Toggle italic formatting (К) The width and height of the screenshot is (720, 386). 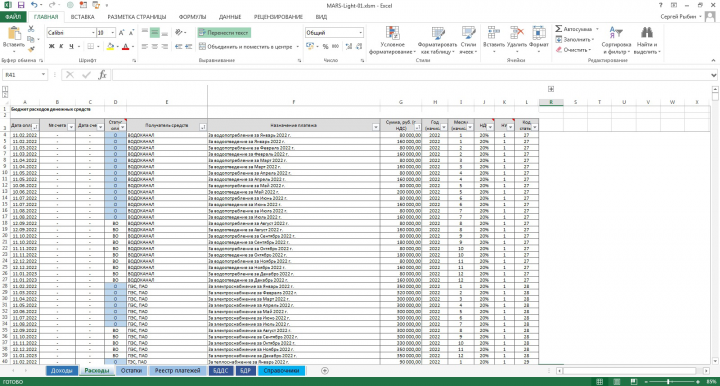pos(62,46)
